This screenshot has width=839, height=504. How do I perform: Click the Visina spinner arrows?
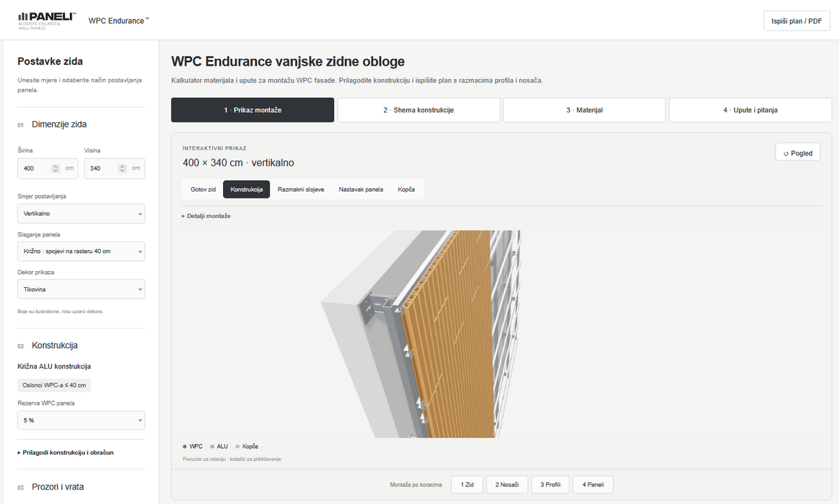tap(122, 168)
